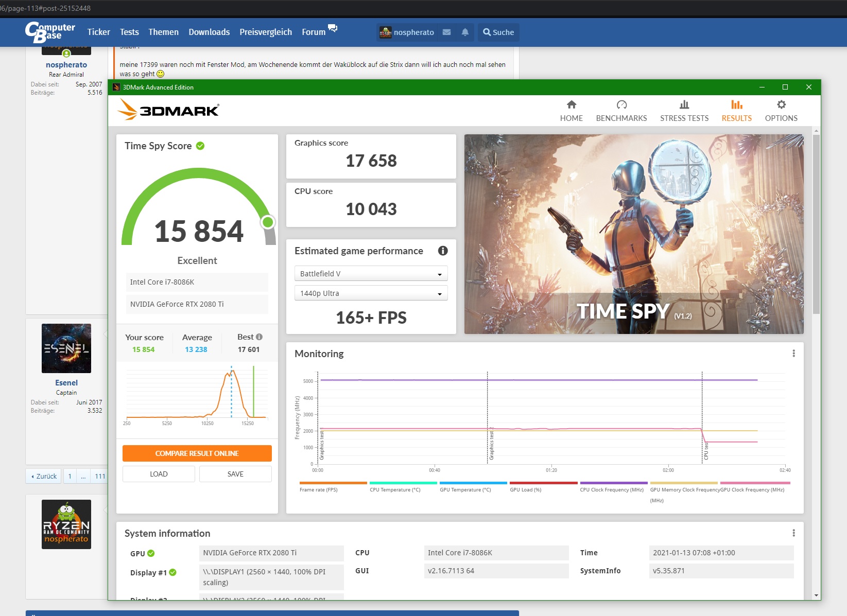Click the Forum chat bubbles icon

[x=333, y=28]
